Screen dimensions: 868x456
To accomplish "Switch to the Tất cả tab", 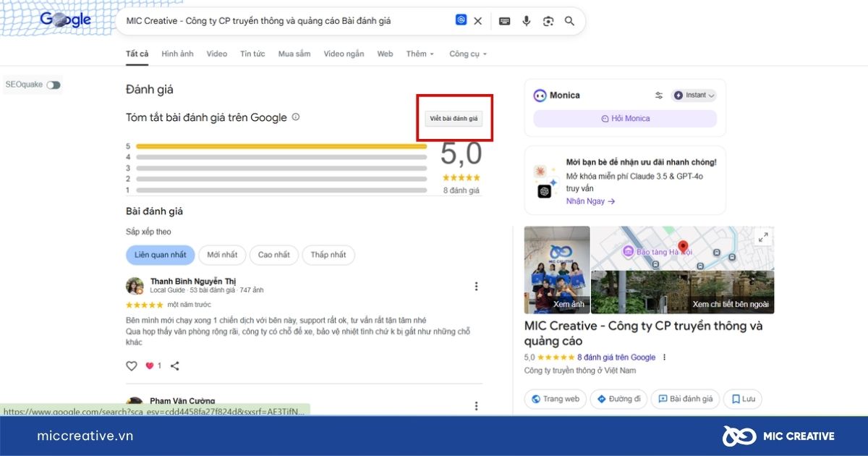I will point(137,54).
